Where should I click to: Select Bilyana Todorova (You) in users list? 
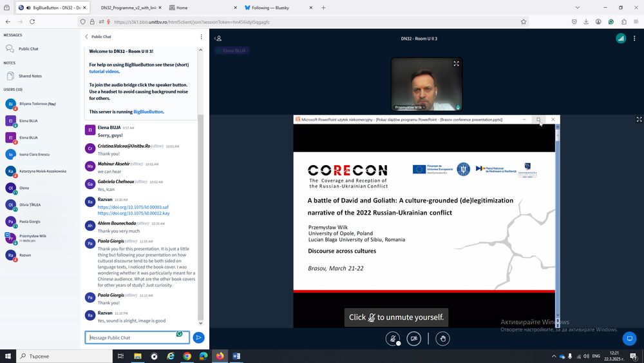[37, 104]
